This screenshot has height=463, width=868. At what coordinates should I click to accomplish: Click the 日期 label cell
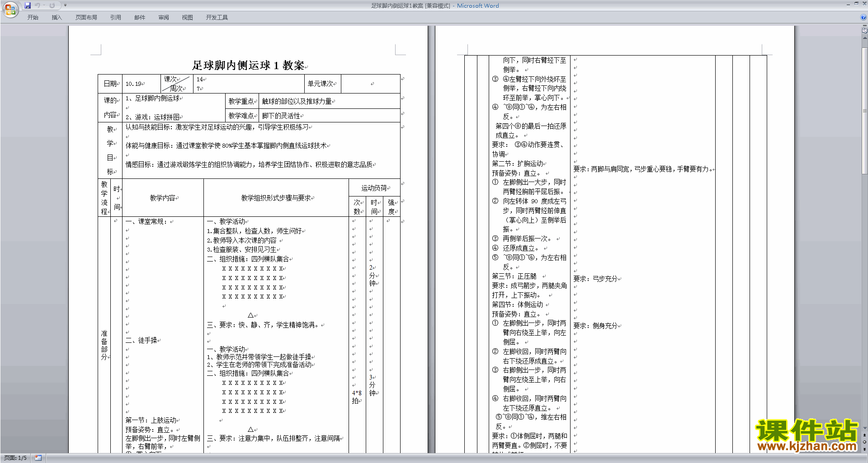click(110, 84)
